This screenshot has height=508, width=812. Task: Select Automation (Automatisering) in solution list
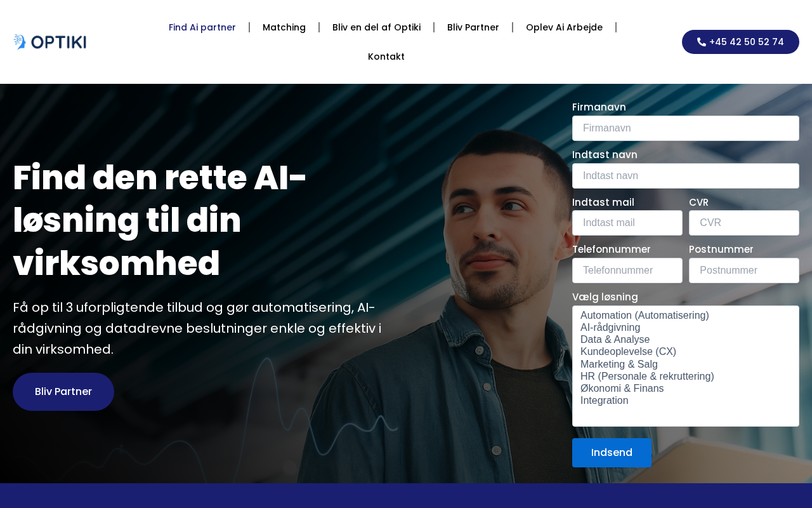(x=645, y=316)
